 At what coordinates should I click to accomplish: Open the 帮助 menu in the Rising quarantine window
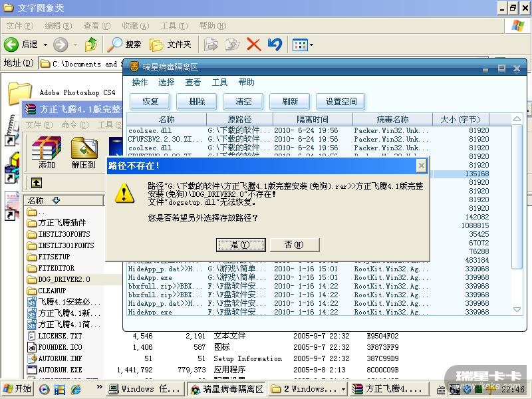tap(246, 82)
